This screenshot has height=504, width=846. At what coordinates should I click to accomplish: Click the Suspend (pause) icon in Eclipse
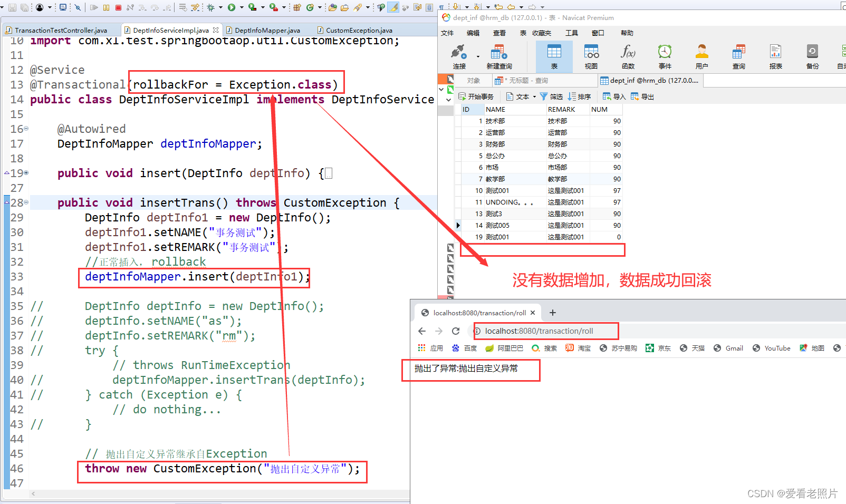(106, 7)
